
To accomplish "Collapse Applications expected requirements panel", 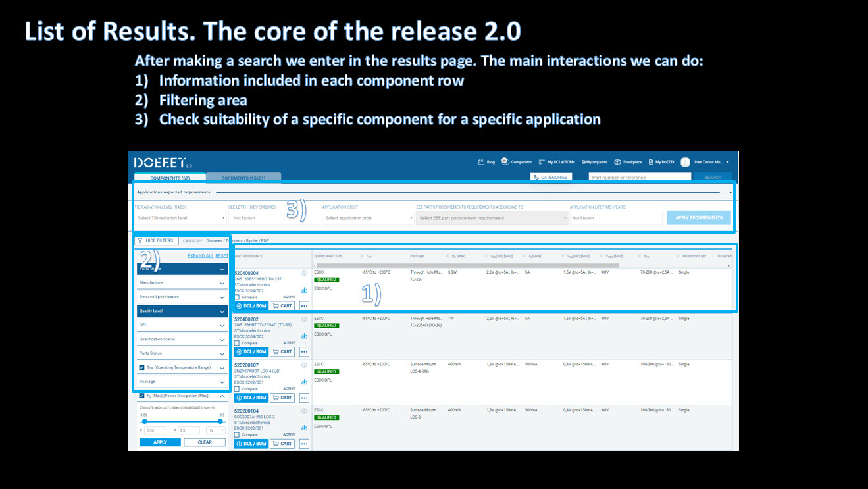I will pyautogui.click(x=730, y=192).
